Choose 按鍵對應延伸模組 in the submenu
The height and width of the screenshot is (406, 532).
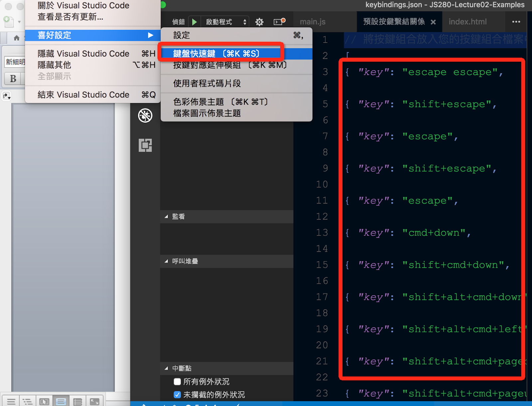[x=236, y=65]
